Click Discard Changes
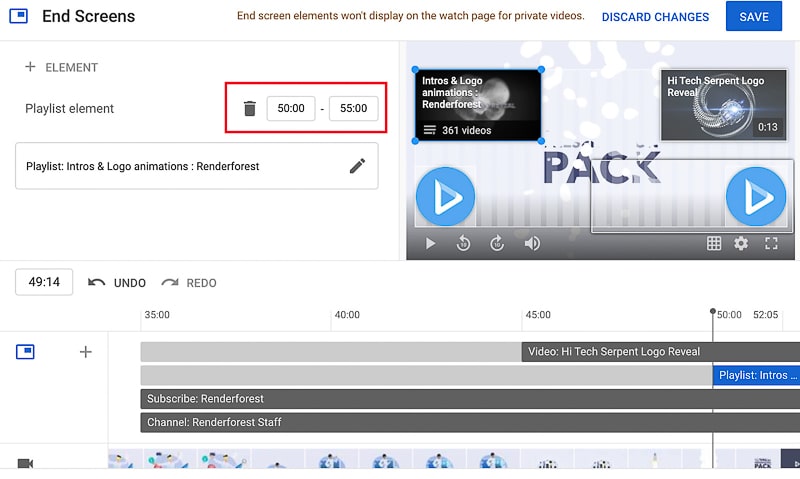800x479 pixels. pyautogui.click(x=655, y=17)
